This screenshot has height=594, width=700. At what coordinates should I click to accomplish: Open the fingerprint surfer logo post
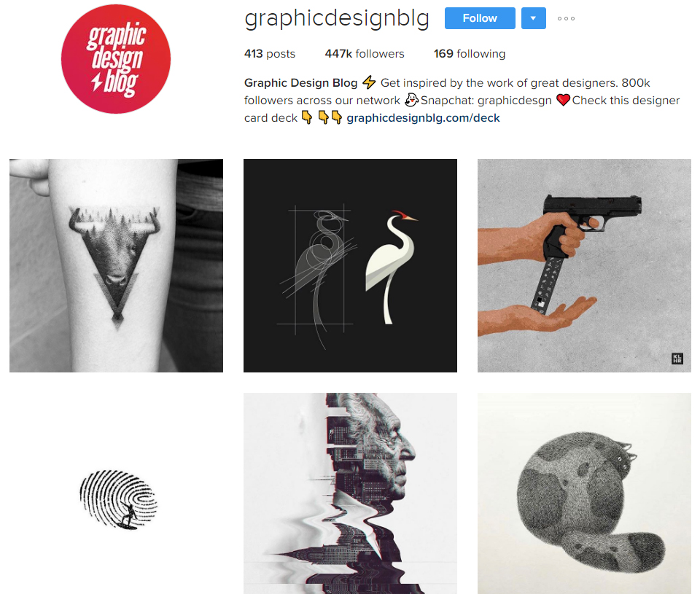[x=116, y=493]
